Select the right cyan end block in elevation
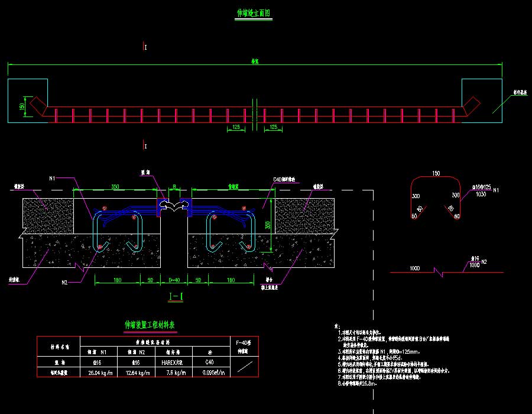Screen dimensions: 532x414 pos(481,101)
